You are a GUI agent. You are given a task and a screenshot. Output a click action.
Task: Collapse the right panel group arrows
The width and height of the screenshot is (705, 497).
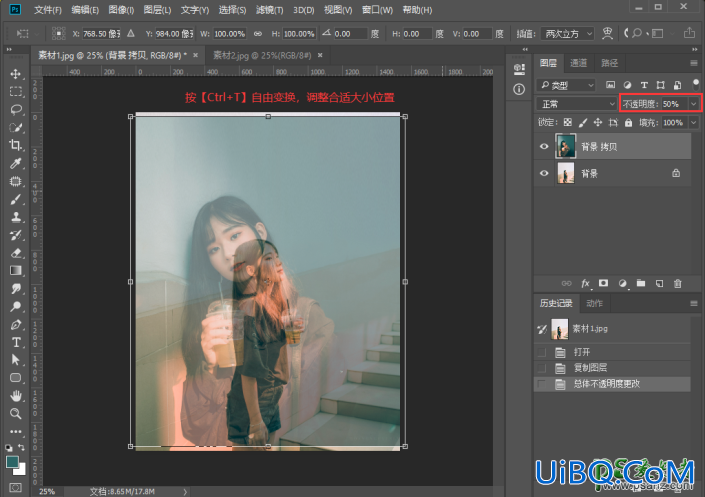click(695, 49)
